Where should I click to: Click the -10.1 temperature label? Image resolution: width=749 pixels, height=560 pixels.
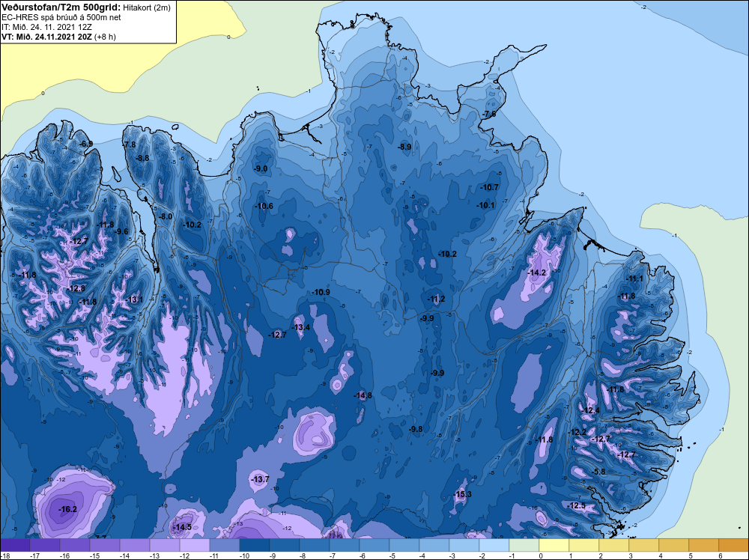tap(486, 205)
